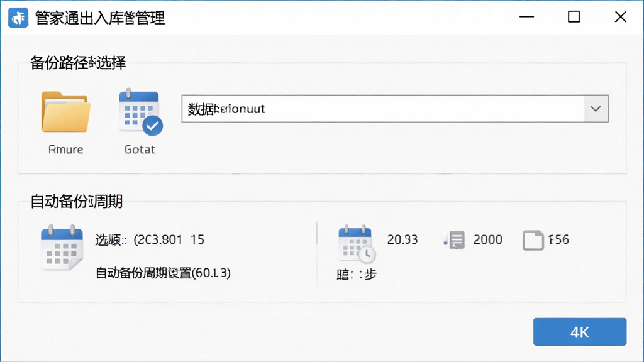Click the backup path combo box field
Viewport: 644px width, 362px height.
click(395, 109)
